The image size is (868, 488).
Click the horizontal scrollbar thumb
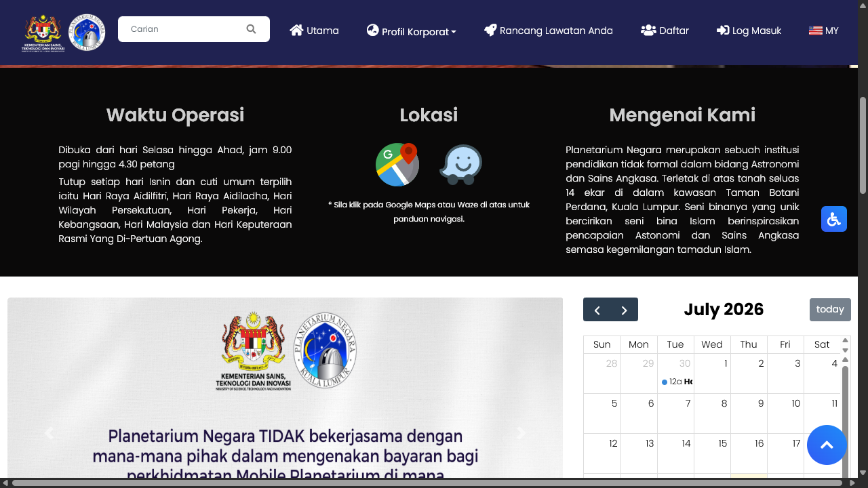tap(427, 483)
